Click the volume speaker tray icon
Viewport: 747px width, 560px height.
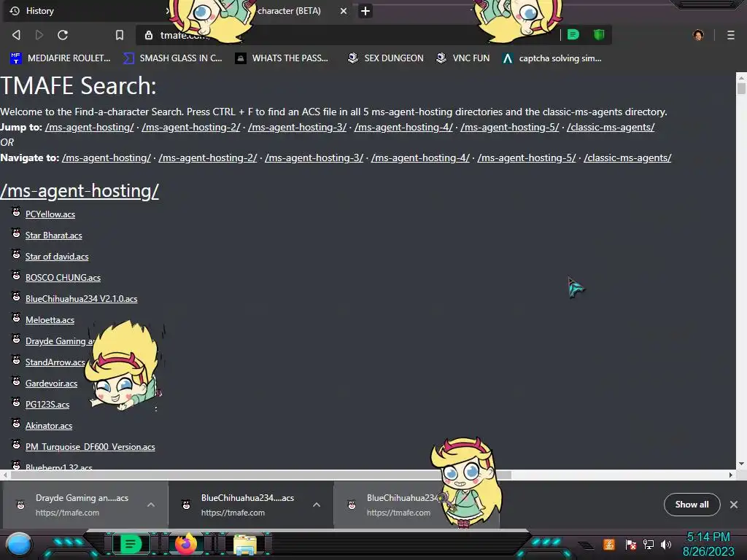(x=666, y=544)
